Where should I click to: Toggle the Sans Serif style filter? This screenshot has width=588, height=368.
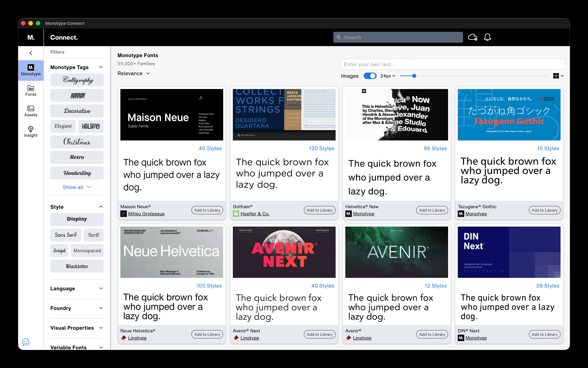66,235
